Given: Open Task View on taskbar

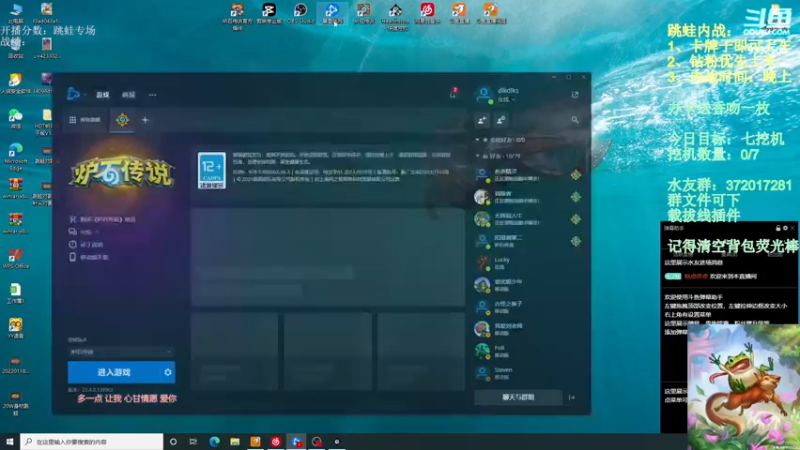Looking at the screenshot, I should 193,442.
